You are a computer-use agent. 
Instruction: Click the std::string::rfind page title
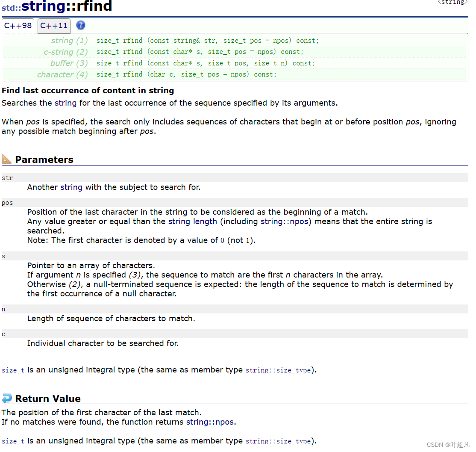57,6
